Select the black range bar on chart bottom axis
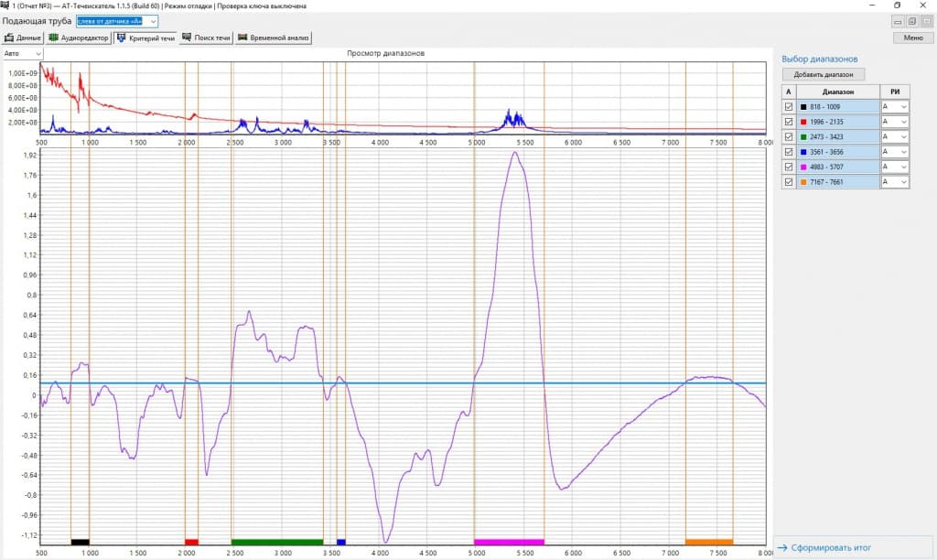The height and width of the screenshot is (560, 937). point(81,542)
